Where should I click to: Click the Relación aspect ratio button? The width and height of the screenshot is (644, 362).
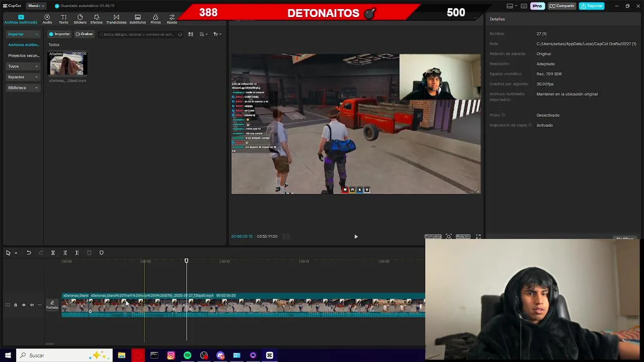(463, 236)
